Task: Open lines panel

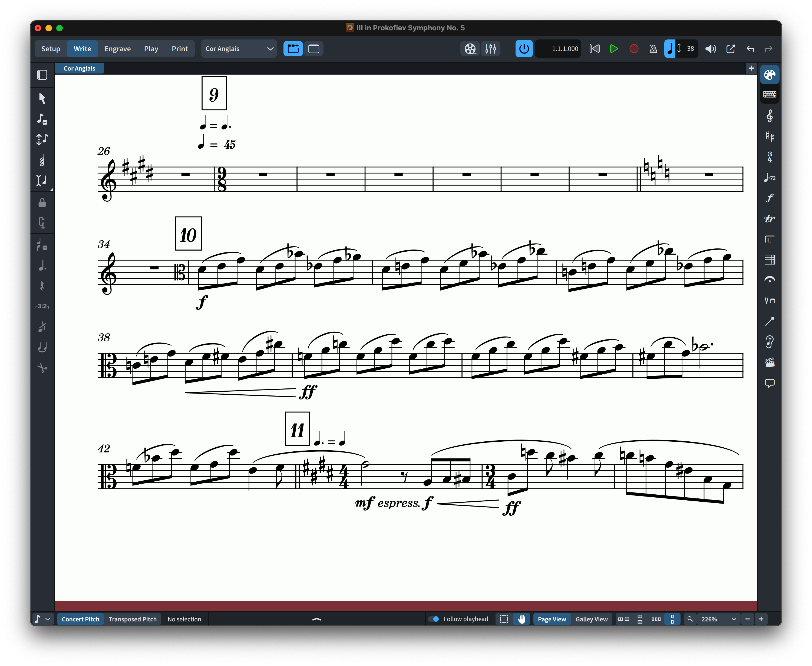Action: click(x=769, y=321)
